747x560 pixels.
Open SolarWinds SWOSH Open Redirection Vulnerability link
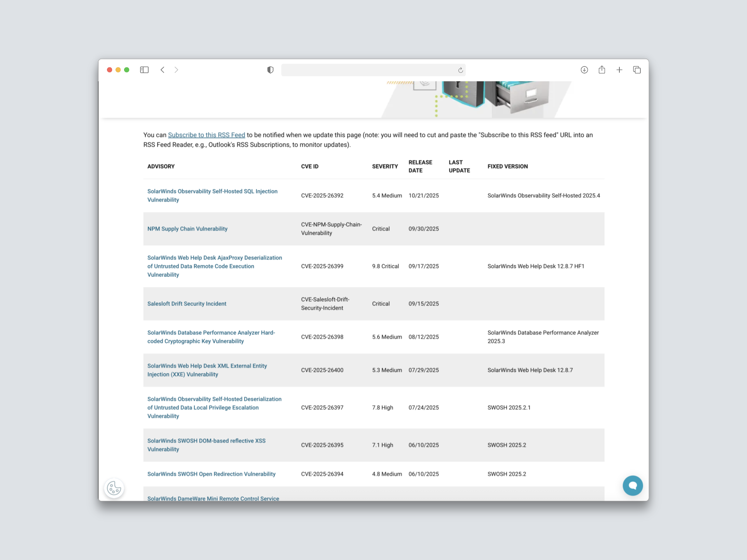211,474
